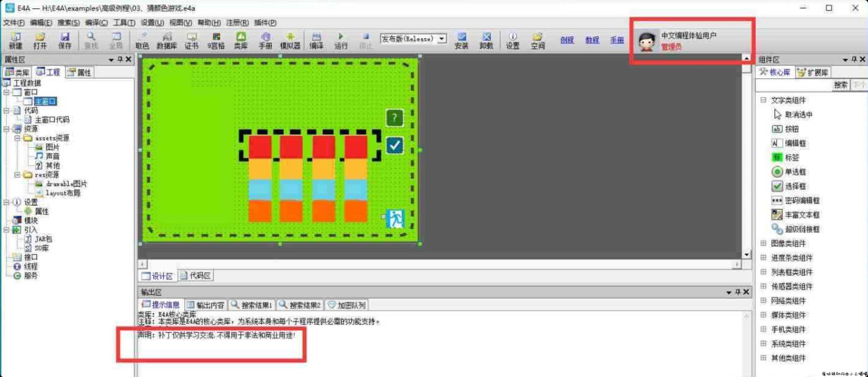This screenshot has width=868, height=377.
Task: Open the 编译(C) menu
Action: click(x=96, y=23)
